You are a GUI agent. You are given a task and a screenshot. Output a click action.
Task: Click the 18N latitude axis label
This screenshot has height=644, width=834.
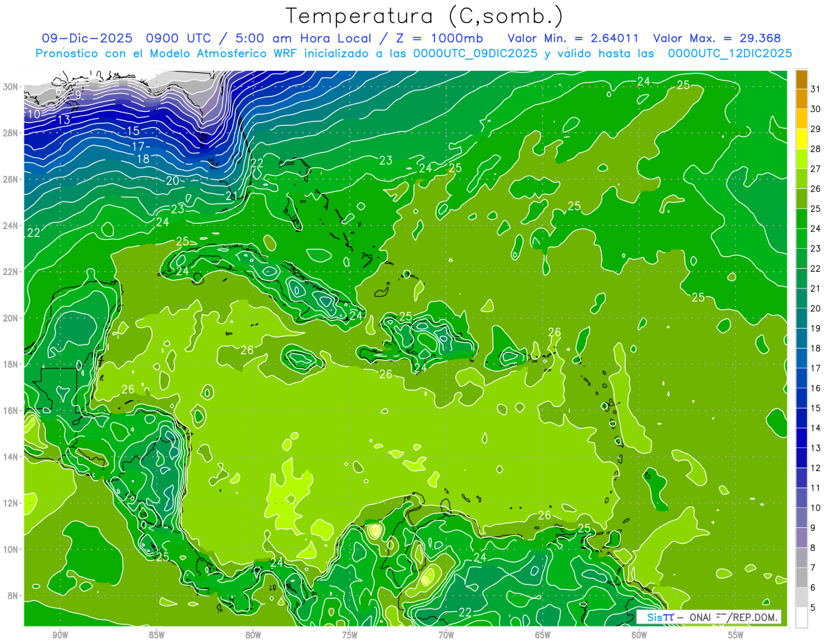(x=11, y=365)
